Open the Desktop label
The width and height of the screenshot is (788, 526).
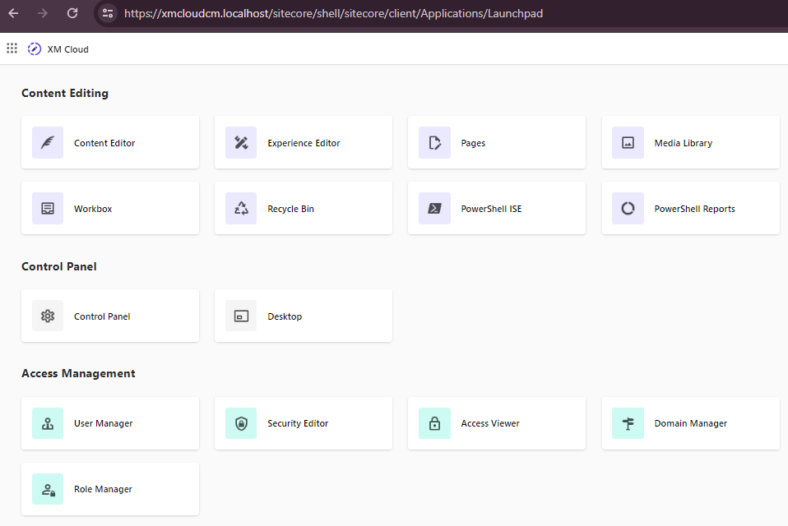(x=284, y=317)
